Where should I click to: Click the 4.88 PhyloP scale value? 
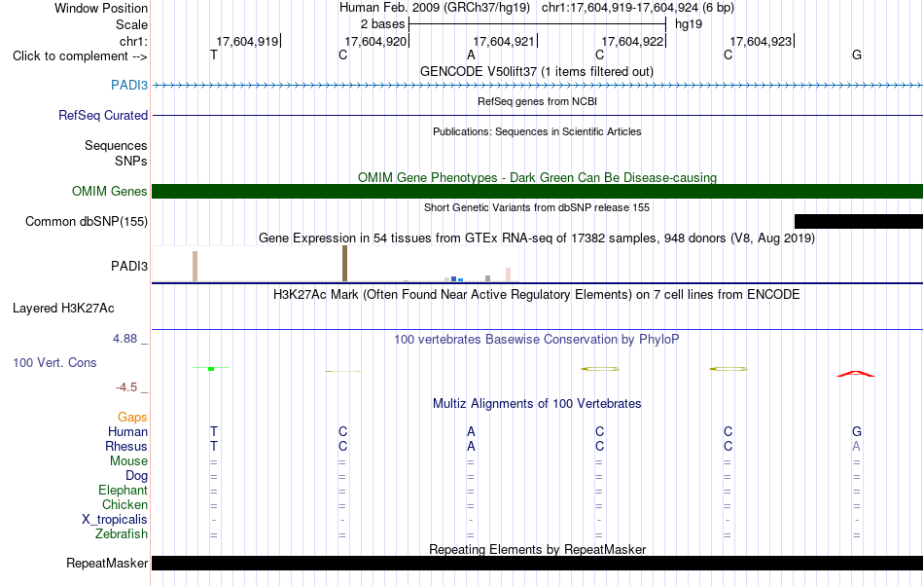click(x=124, y=339)
